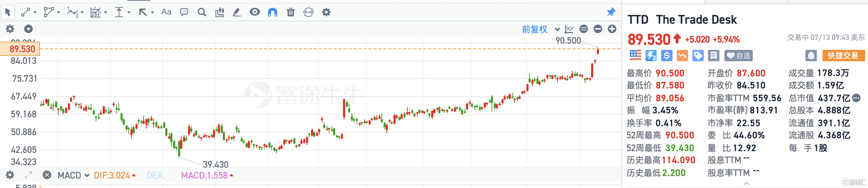Select the polygon shape drawing tool
The width and height of the screenshot is (868, 188).
[x=49, y=12]
